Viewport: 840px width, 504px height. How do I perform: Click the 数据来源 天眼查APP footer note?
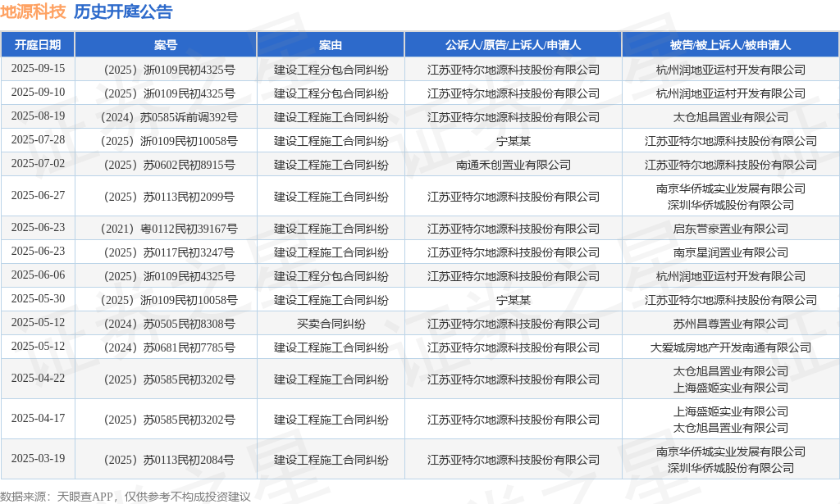[x=126, y=497]
